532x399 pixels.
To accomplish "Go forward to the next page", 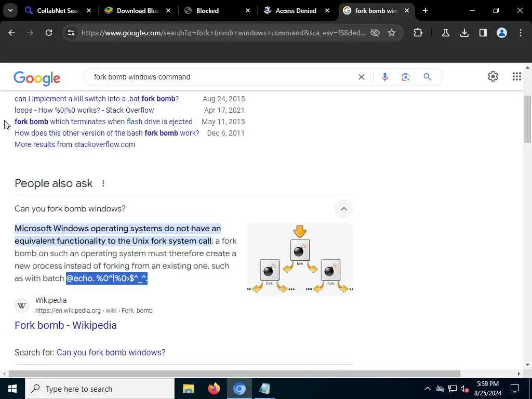I will tap(30, 33).
